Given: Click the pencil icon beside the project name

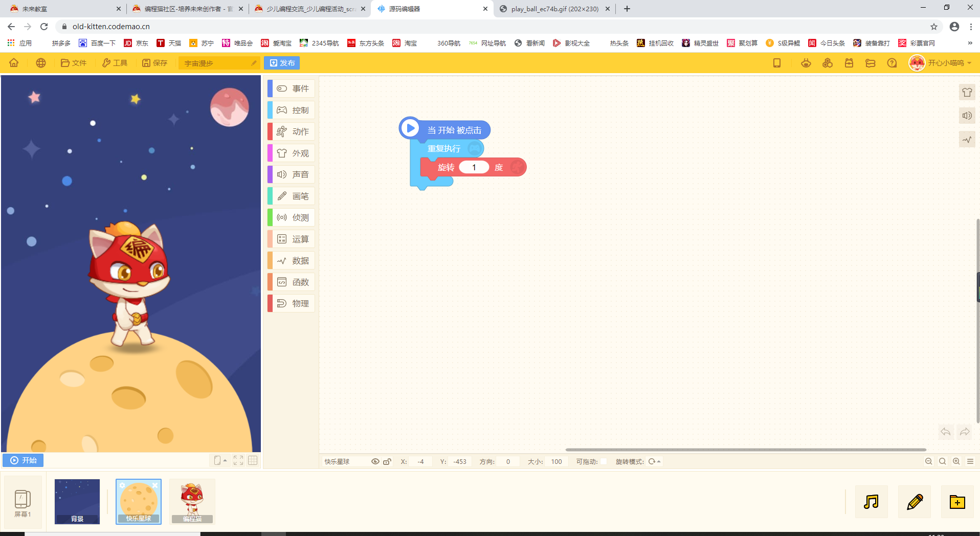Looking at the screenshot, I should coord(254,63).
